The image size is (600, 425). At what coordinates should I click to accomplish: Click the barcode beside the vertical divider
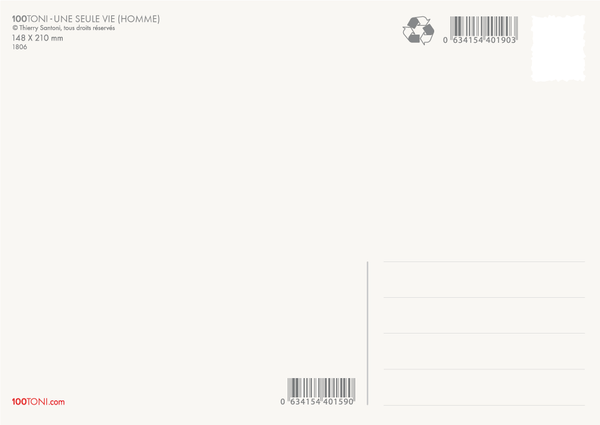[x=319, y=388]
